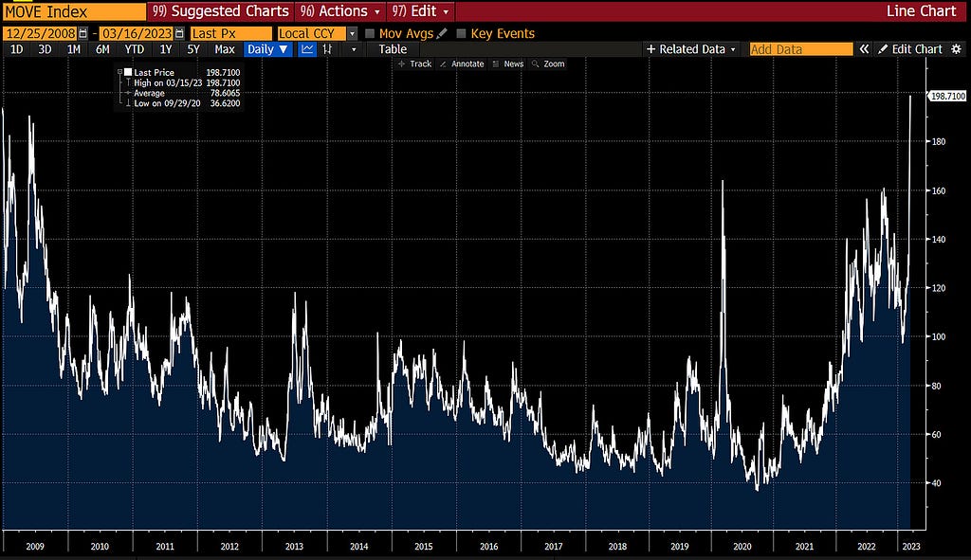Select the 5Y time range tab
The height and width of the screenshot is (560, 971).
click(x=193, y=49)
